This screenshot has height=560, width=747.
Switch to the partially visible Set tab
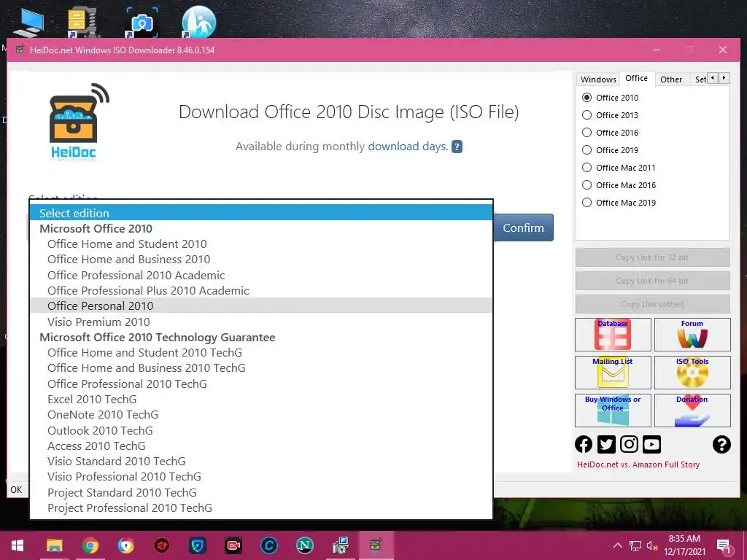pyautogui.click(x=700, y=79)
